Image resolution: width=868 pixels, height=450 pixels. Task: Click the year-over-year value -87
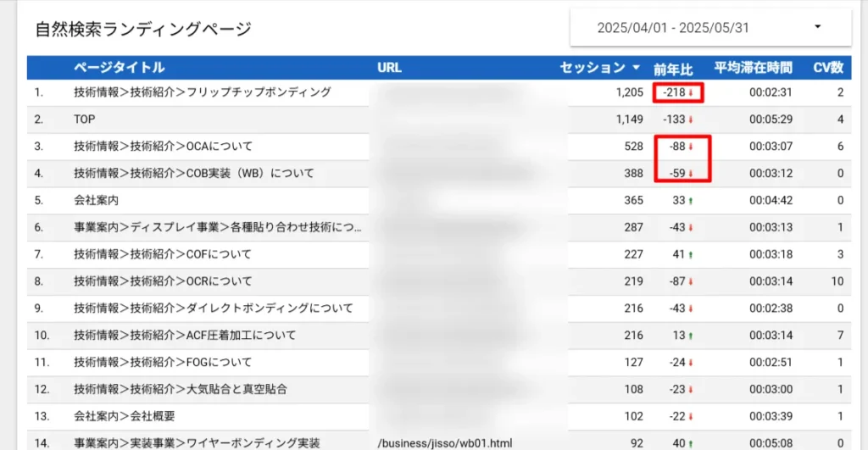[677, 281]
